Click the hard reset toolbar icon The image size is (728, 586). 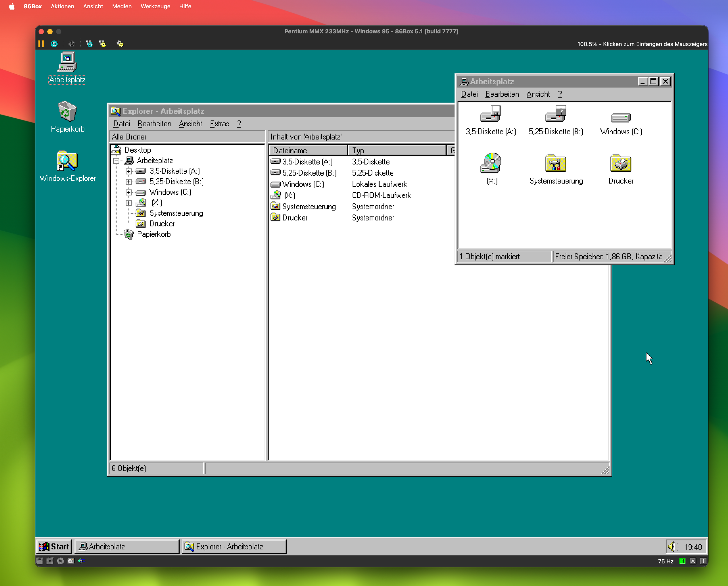pos(54,44)
